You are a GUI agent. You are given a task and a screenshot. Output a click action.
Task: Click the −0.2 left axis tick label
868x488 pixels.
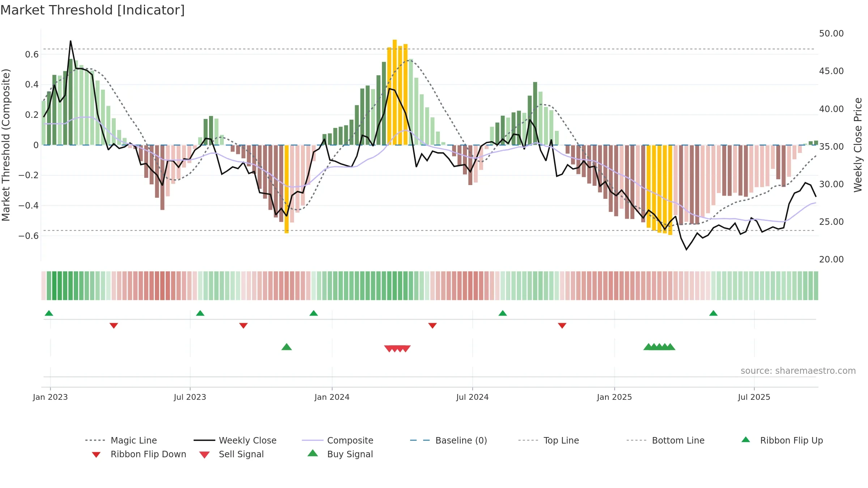click(x=29, y=175)
